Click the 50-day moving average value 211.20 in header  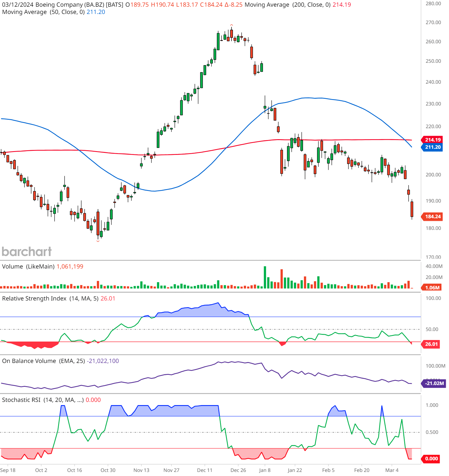click(x=96, y=12)
